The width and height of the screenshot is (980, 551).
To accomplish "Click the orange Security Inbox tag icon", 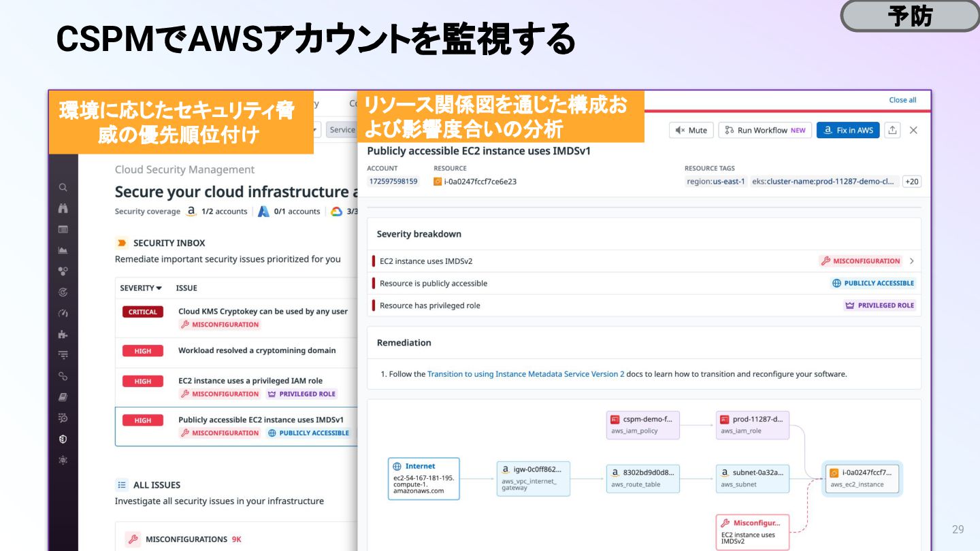I will [122, 243].
